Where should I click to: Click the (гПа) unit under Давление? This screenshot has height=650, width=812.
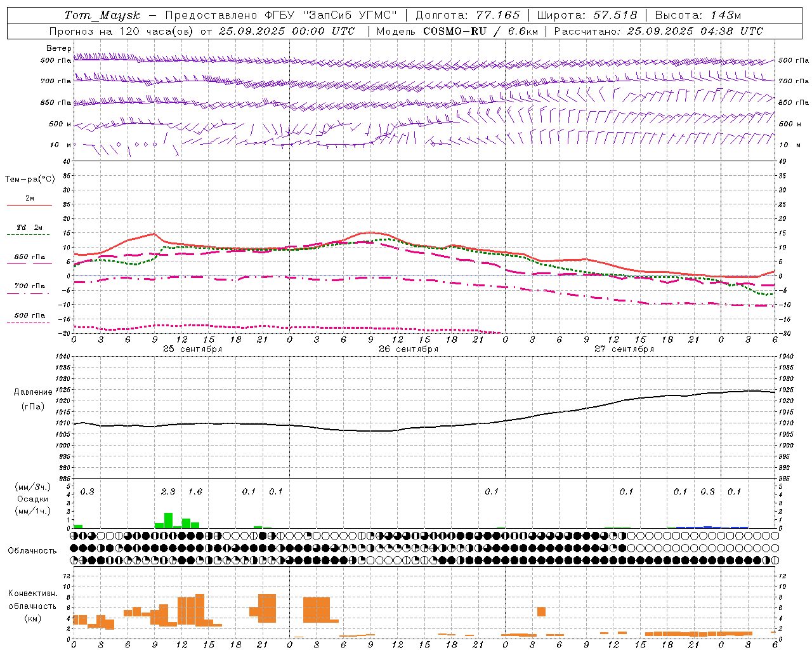coord(33,407)
